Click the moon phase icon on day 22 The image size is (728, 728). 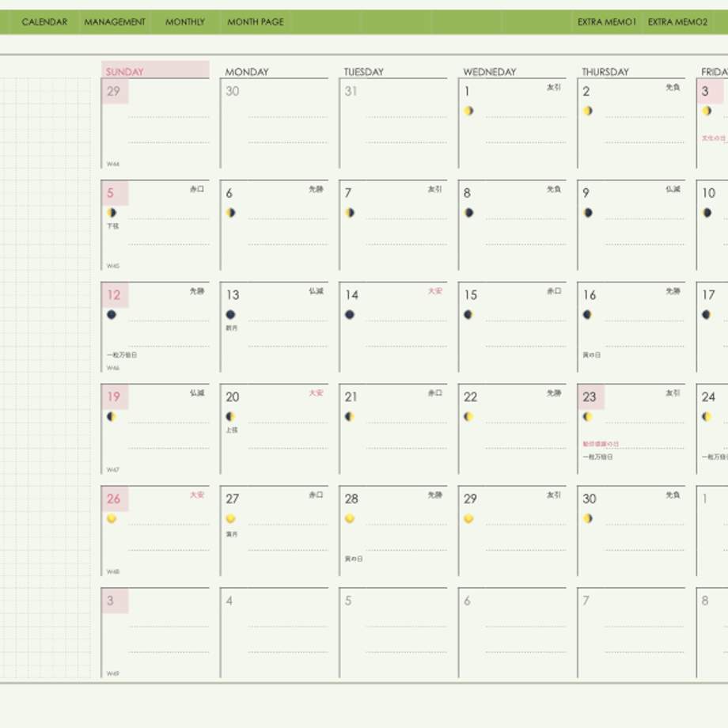469,416
